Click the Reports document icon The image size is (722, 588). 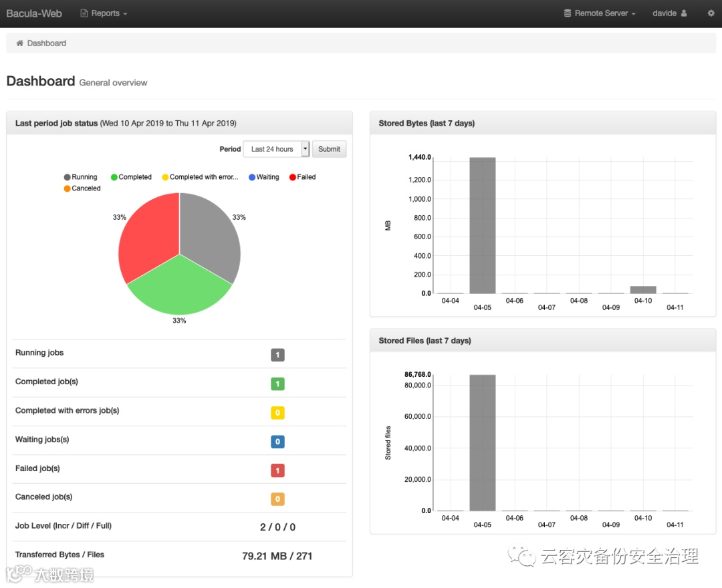tap(84, 13)
